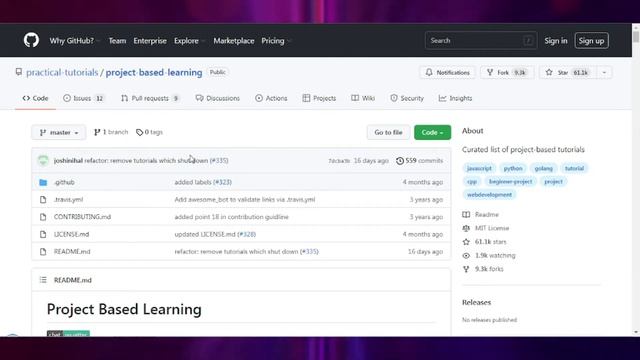Viewport: 640px width, 360px height.
Task: Open pull request #335 in the latest commit message
Action: [x=219, y=160]
